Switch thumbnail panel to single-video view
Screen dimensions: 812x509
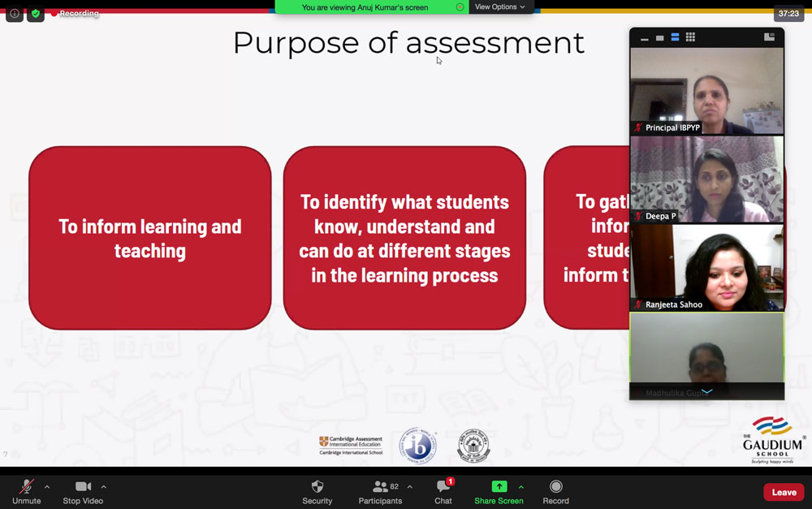click(659, 38)
